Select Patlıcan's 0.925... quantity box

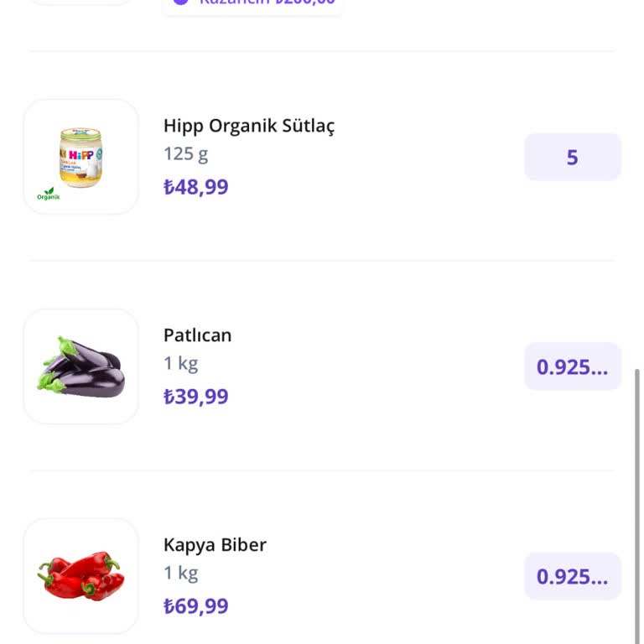573,366
